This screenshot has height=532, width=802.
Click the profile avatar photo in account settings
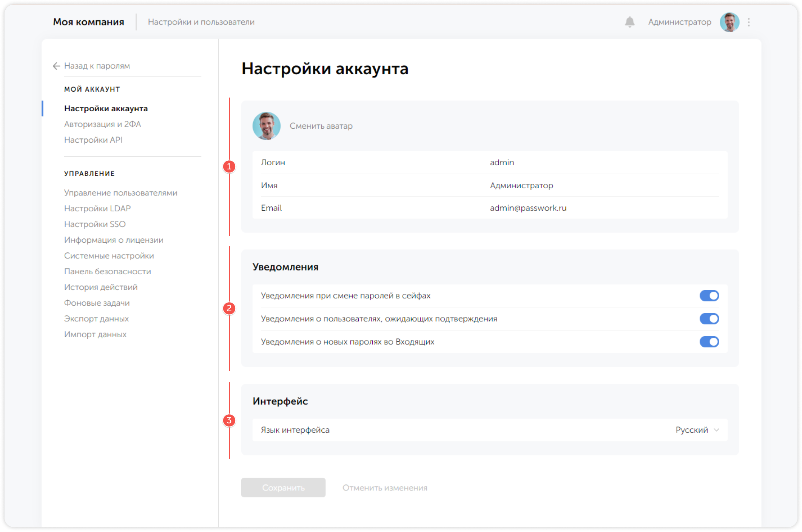(x=267, y=126)
